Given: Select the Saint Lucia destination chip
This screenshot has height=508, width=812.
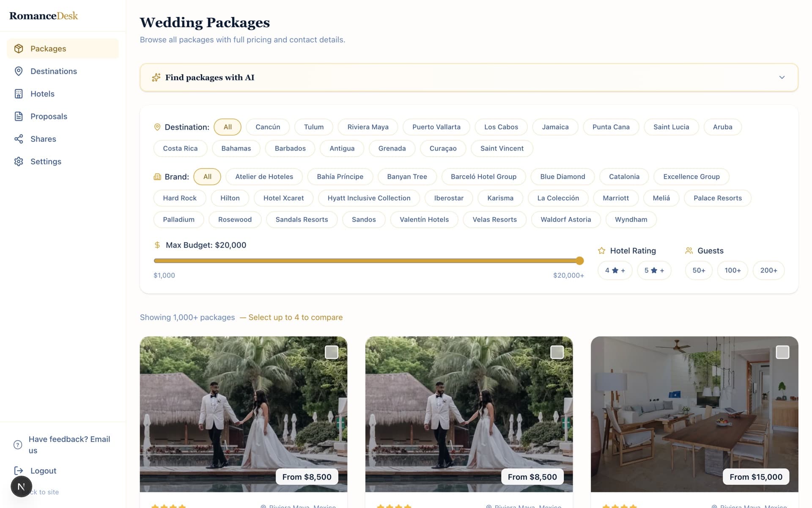Looking at the screenshot, I should (x=671, y=127).
